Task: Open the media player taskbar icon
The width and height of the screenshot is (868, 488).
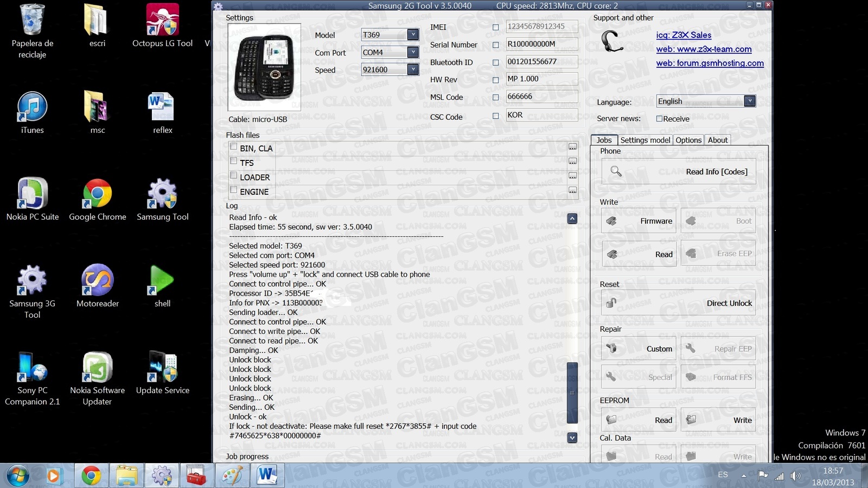Action: tap(53, 476)
